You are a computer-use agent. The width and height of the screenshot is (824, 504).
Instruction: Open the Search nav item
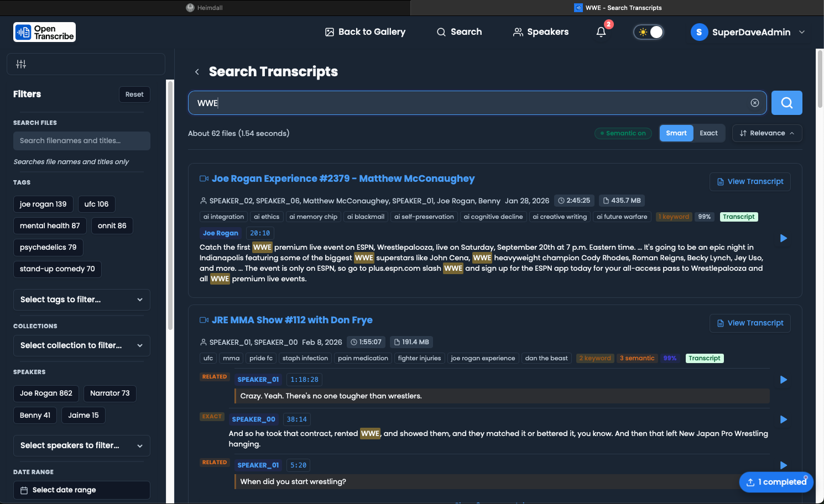(459, 32)
